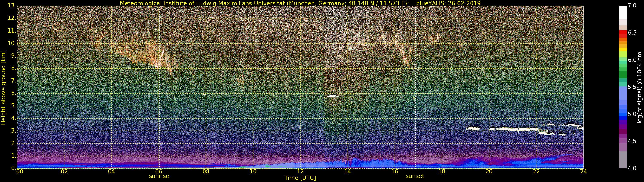Click the colorbar tick label 6.0
Viewport: 644px width, 182px height.
click(x=632, y=60)
